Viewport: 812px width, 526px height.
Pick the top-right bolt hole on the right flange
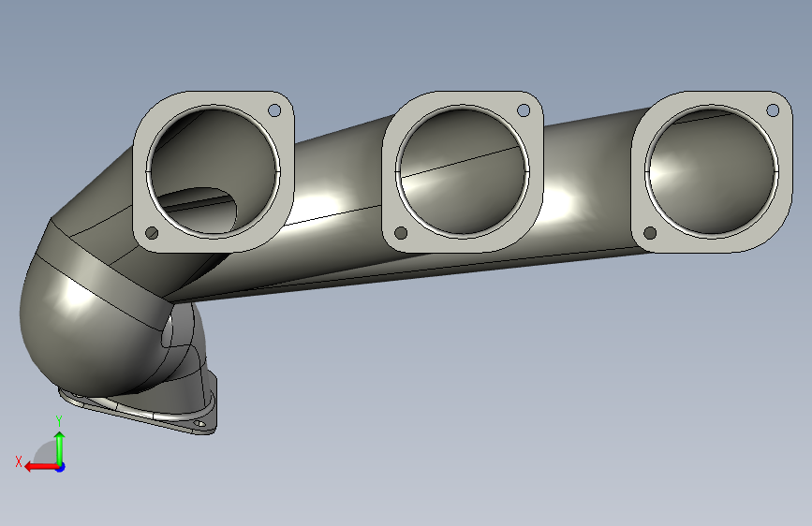pos(772,110)
